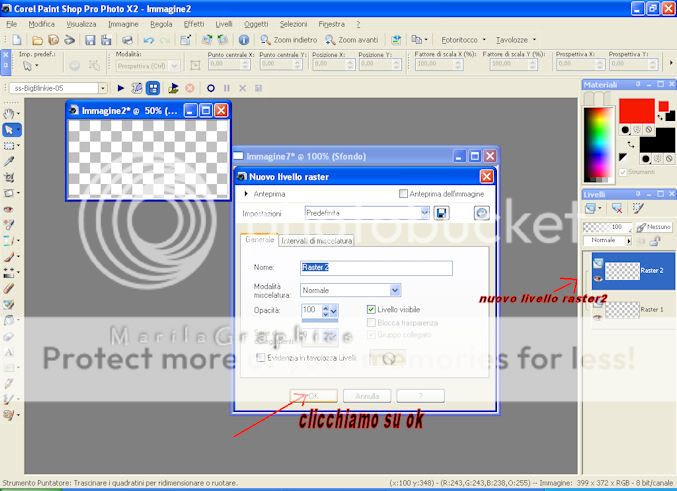Image resolution: width=677 pixels, height=491 pixels.
Task: Select the Picture Tube tool
Action: tap(9, 304)
